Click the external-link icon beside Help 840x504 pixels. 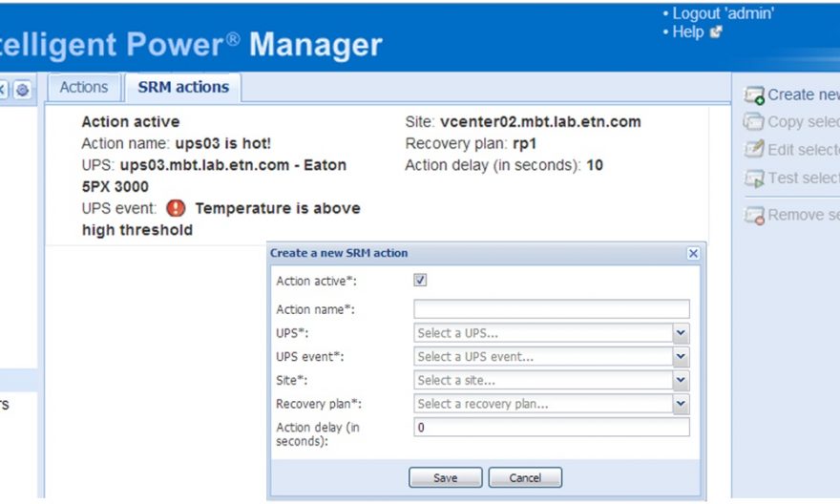point(716,32)
